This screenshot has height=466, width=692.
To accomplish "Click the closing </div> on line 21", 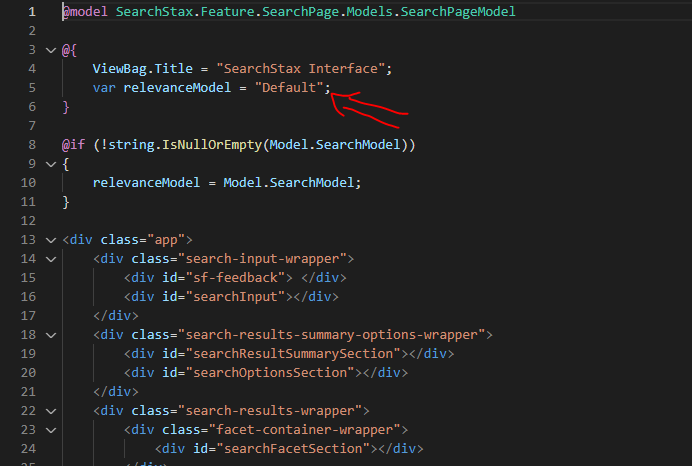I will (x=116, y=392).
